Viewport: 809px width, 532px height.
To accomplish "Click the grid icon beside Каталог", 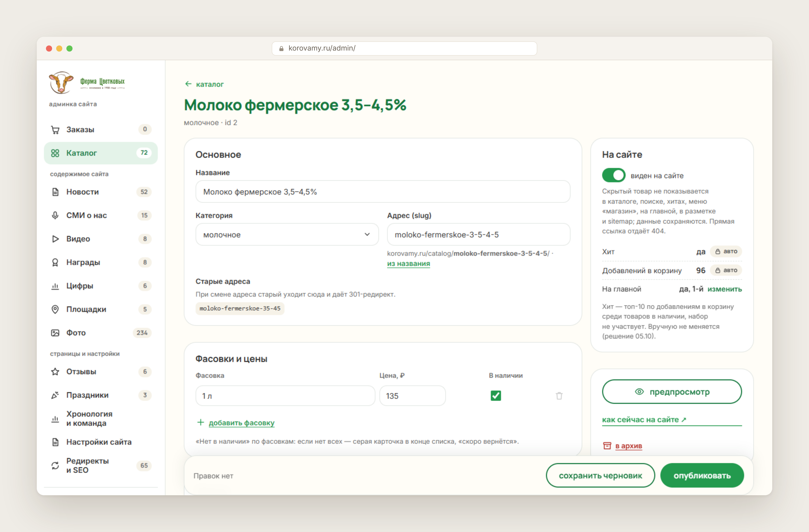I will point(55,153).
